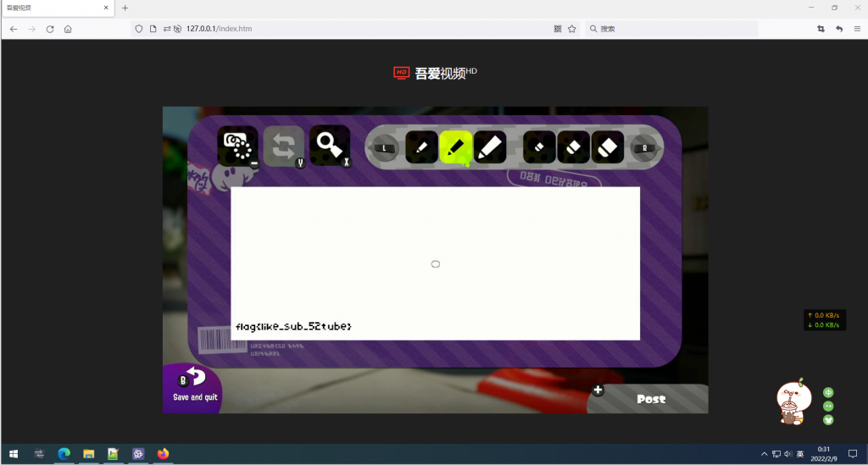Click the R shoulder button icon
This screenshot has height=465, width=868.
pyautogui.click(x=644, y=148)
